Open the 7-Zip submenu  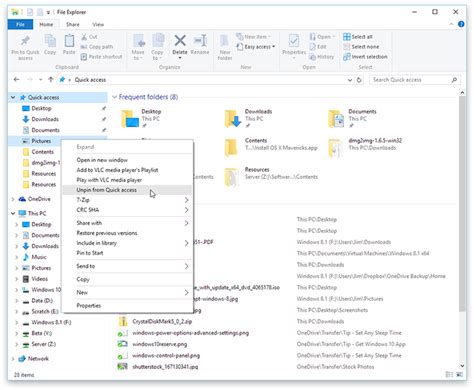point(127,200)
